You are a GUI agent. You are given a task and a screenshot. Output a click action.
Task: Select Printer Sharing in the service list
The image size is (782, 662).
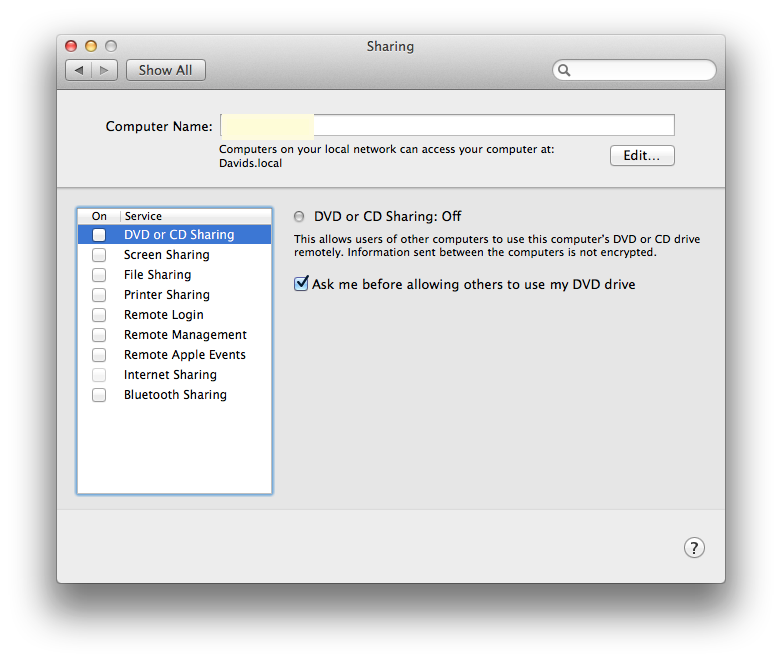pos(175,295)
